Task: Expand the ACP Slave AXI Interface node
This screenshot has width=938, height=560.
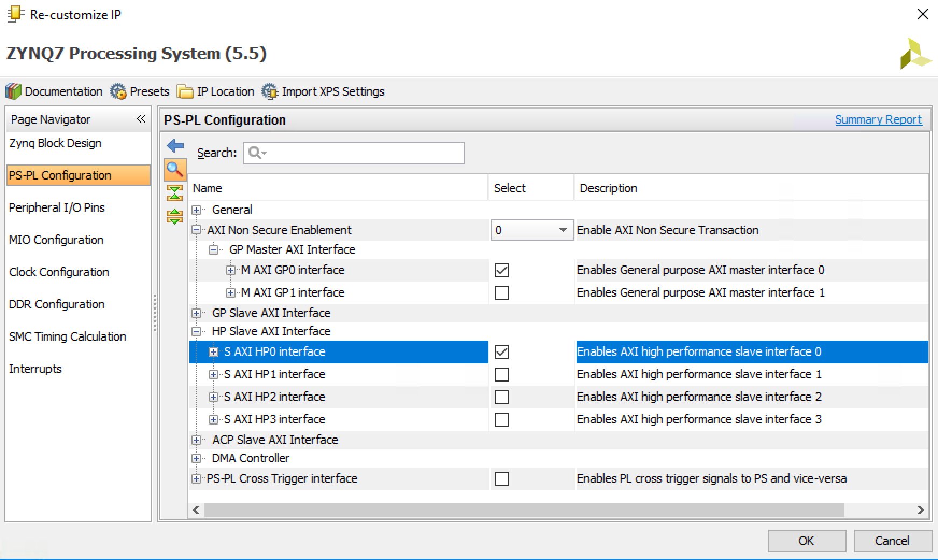Action: click(196, 440)
